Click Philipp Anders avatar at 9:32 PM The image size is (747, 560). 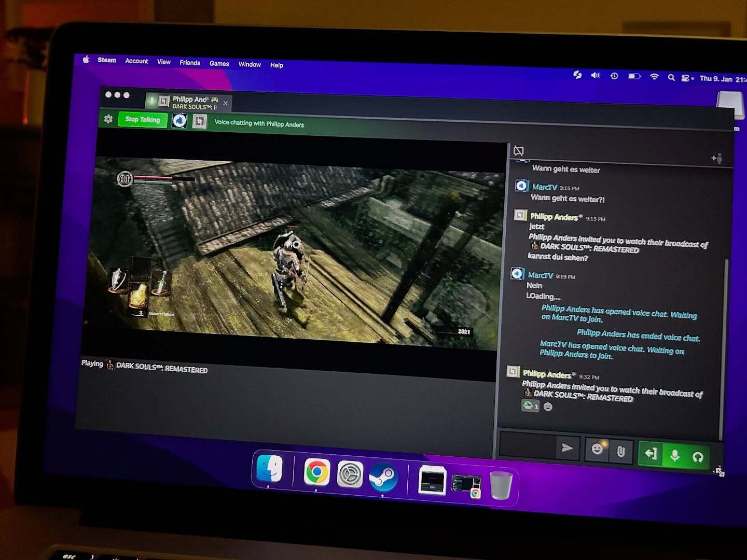(513, 371)
